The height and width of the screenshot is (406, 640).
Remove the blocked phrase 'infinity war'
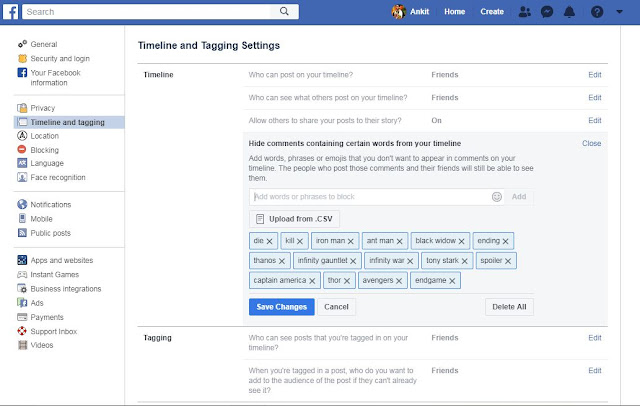[x=410, y=261]
